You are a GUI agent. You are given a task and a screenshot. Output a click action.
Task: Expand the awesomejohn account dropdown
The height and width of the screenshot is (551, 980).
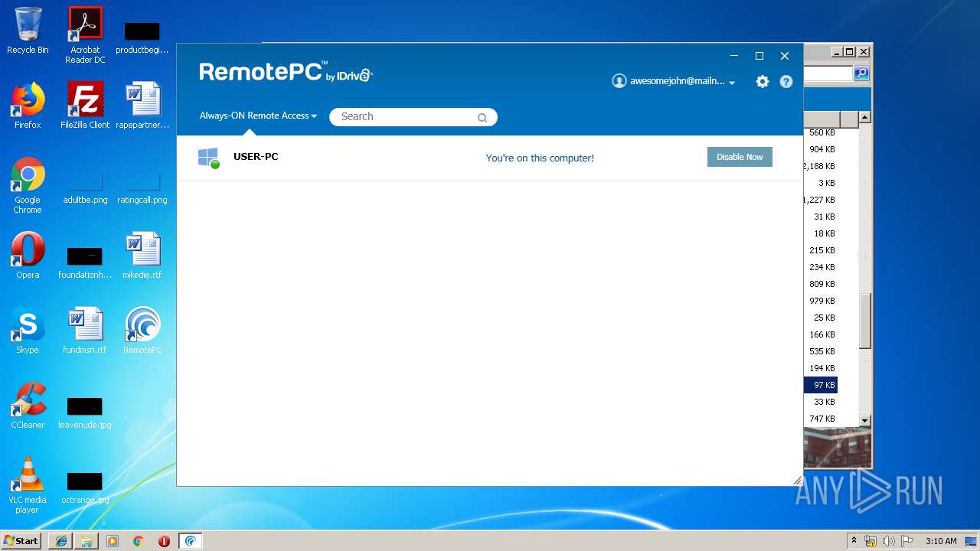732,83
